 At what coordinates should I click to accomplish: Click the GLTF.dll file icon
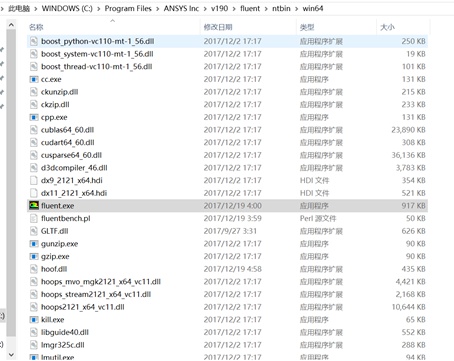click(x=34, y=231)
